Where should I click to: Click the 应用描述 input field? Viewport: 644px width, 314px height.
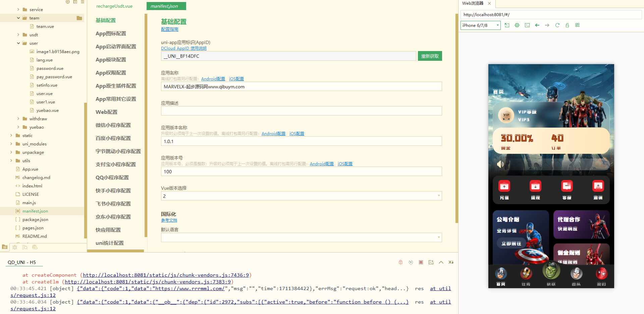pyautogui.click(x=301, y=111)
